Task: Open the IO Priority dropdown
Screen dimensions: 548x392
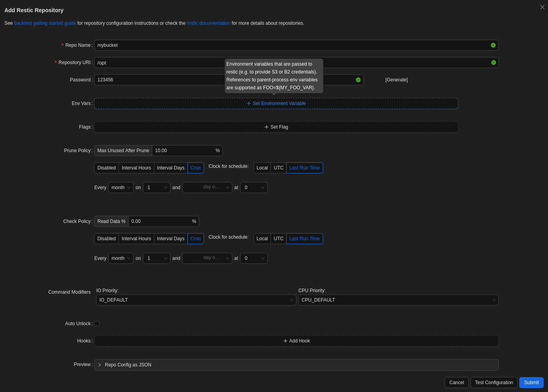Action: click(x=196, y=300)
